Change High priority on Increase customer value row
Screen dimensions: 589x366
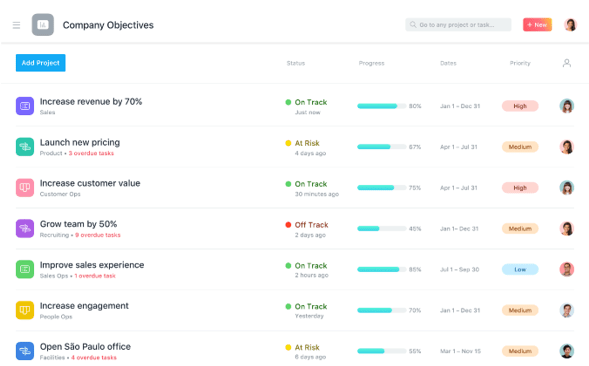coord(520,188)
